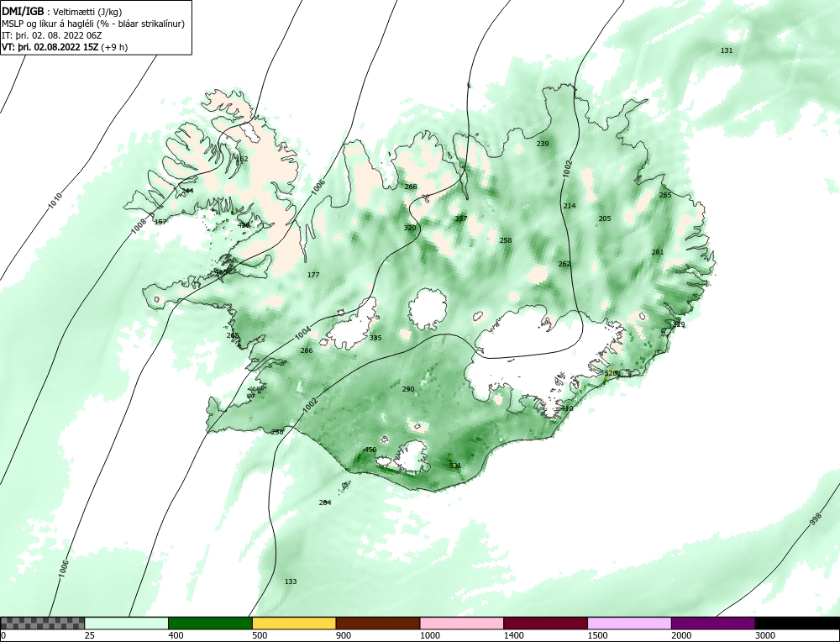The image size is (840, 642).
Task: Click the legend scale label "2000"
Action: point(681,635)
